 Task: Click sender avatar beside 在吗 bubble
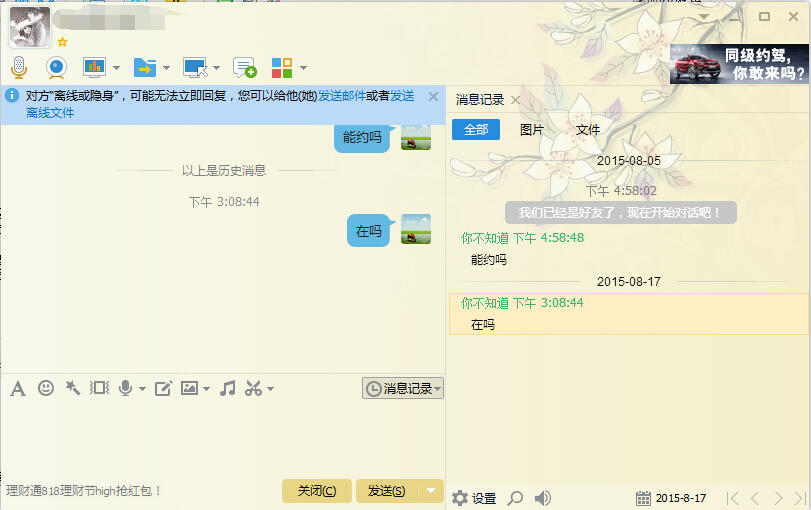point(416,229)
